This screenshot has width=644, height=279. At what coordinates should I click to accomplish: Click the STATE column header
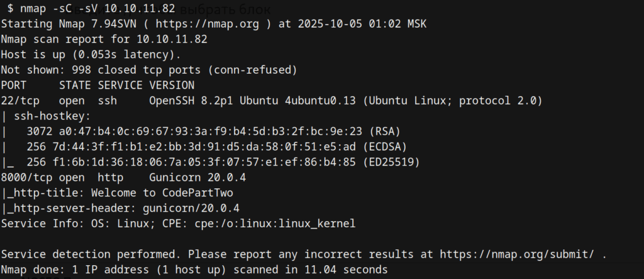pyautogui.click(x=75, y=85)
